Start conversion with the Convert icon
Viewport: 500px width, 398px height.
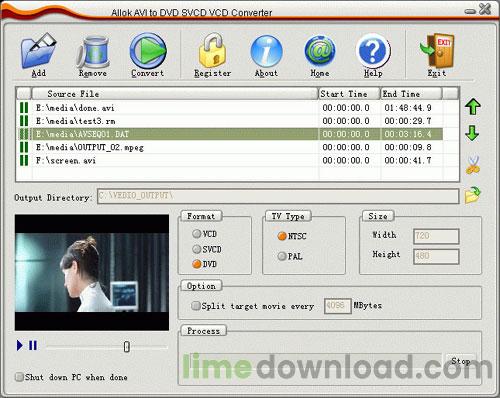click(148, 51)
